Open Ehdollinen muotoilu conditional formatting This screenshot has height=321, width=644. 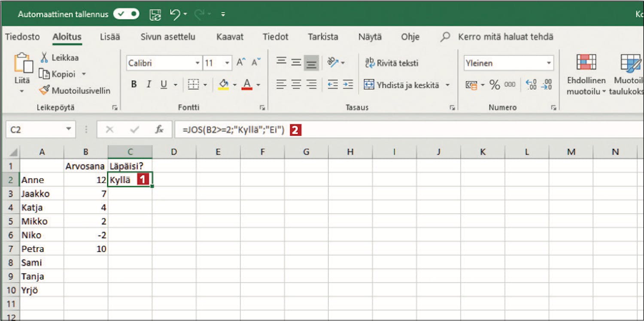click(x=586, y=74)
